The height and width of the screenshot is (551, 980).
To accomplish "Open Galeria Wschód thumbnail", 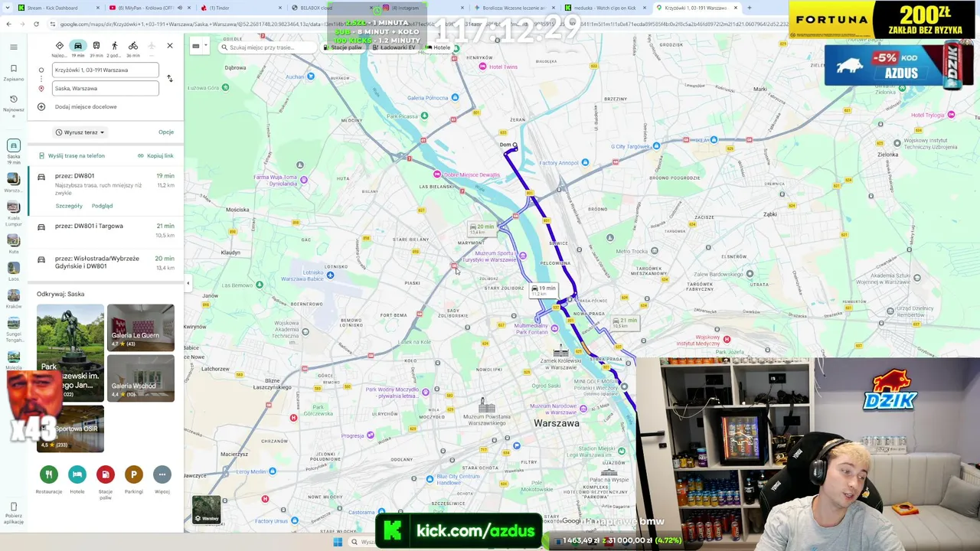I will click(x=141, y=379).
